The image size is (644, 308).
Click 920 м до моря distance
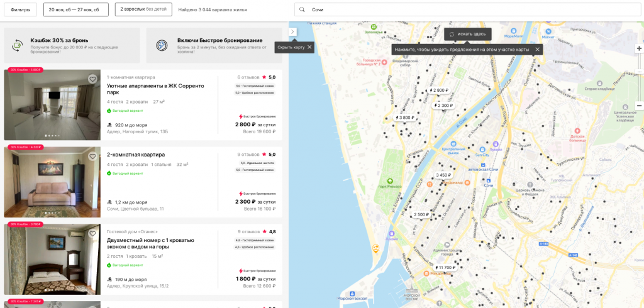pos(131,125)
